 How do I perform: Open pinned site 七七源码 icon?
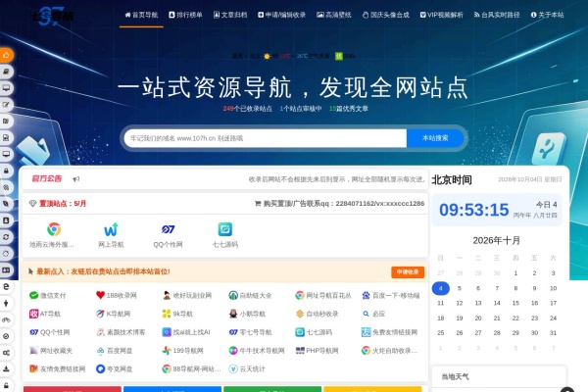coord(225,235)
